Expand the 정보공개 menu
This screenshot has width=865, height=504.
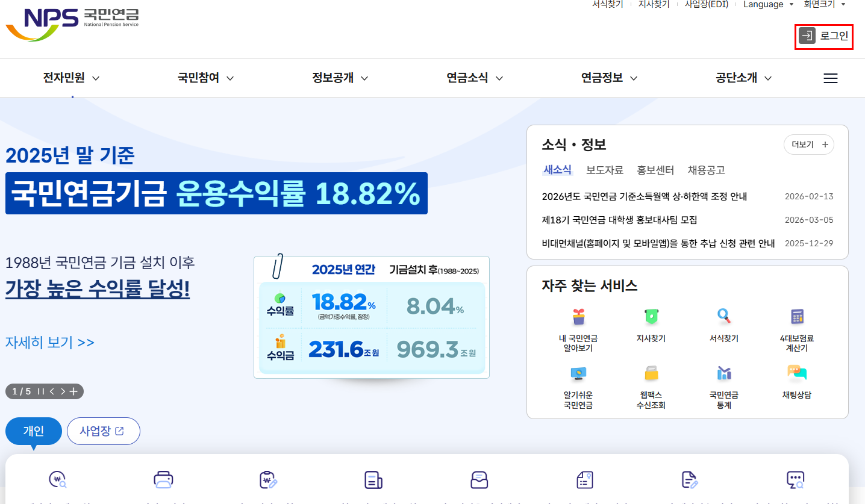click(x=340, y=78)
